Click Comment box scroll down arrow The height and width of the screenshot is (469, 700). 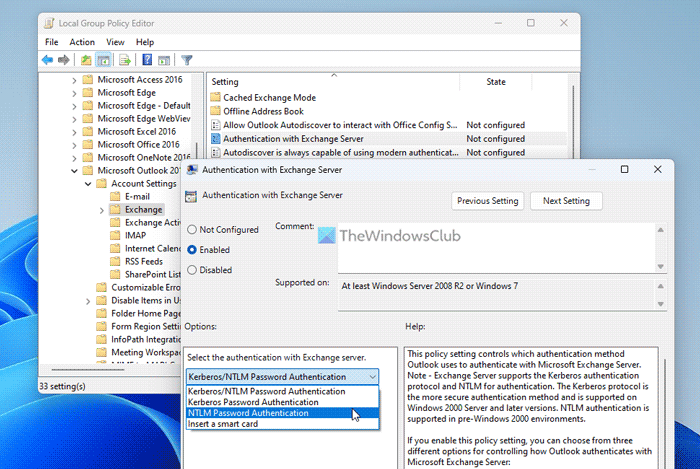pos(661,266)
